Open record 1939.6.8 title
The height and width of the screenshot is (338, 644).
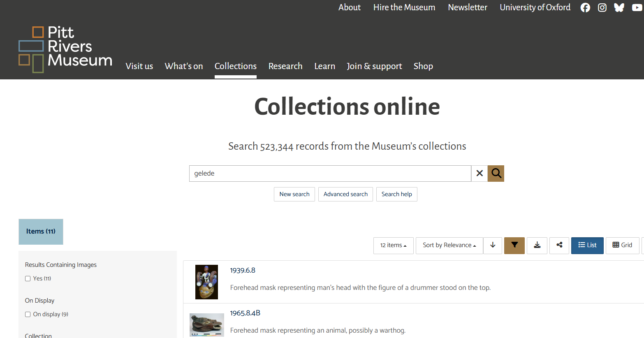(243, 271)
